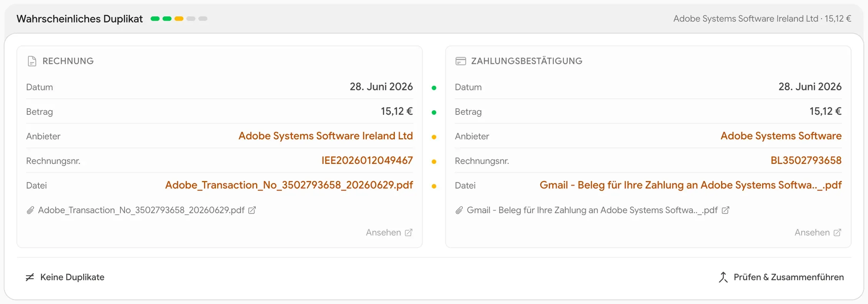Open the Gmail Beleg attachment below Zahlungsbestätigung fields

[592, 210]
